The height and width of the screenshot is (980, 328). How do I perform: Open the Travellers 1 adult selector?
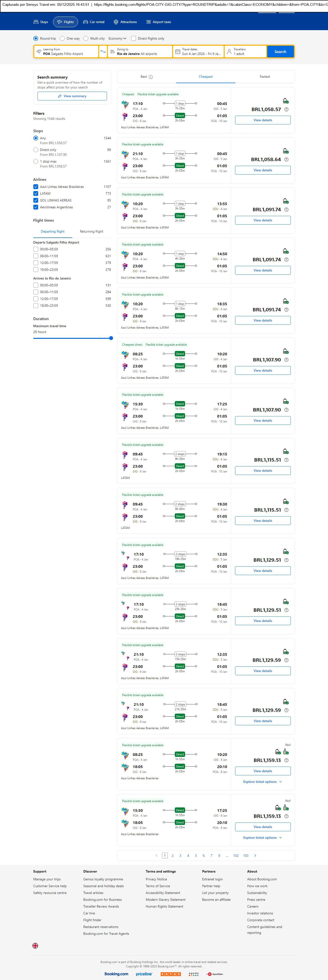(245, 51)
